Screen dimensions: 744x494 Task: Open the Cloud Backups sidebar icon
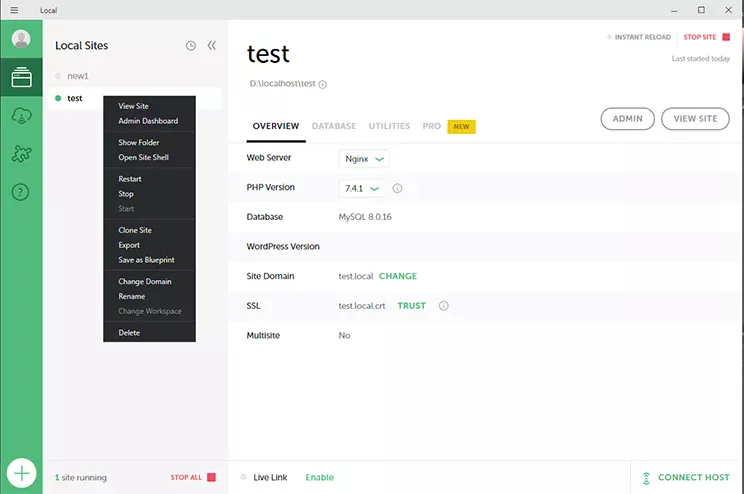point(21,116)
